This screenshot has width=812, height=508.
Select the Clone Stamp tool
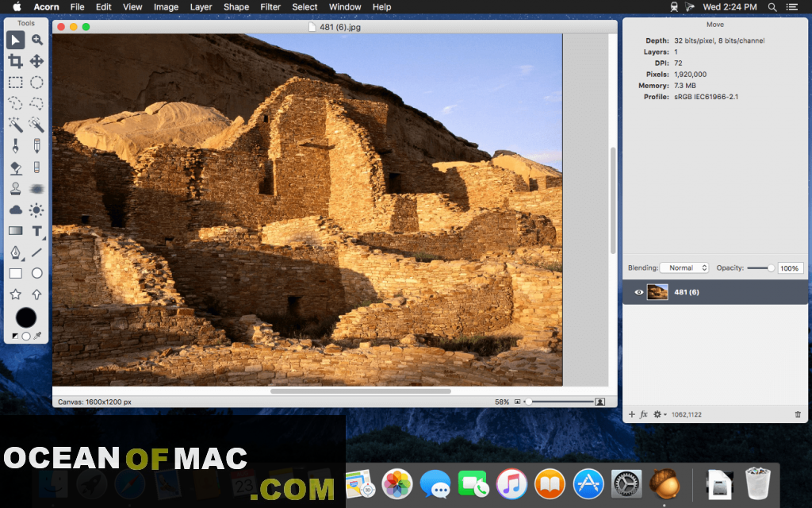16,189
